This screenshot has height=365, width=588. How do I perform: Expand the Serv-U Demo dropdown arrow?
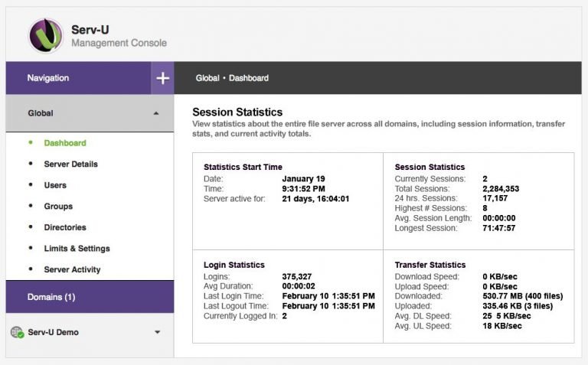[x=157, y=332]
